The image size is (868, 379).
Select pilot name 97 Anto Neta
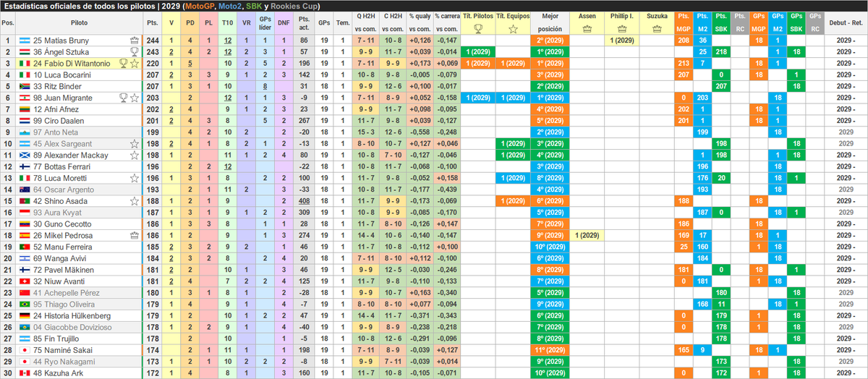point(56,132)
